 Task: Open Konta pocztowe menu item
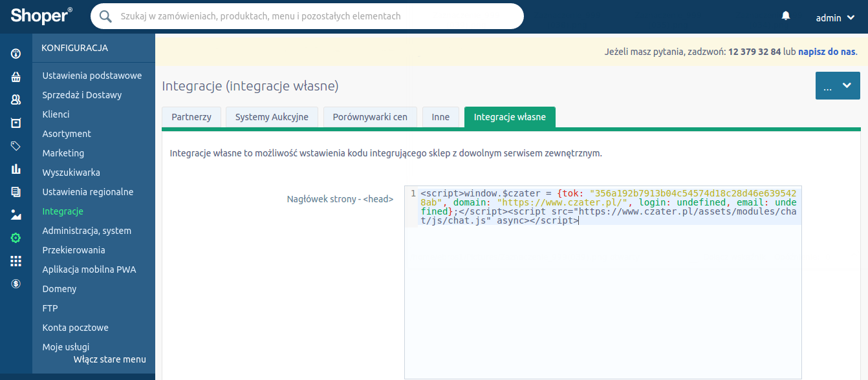(x=75, y=328)
